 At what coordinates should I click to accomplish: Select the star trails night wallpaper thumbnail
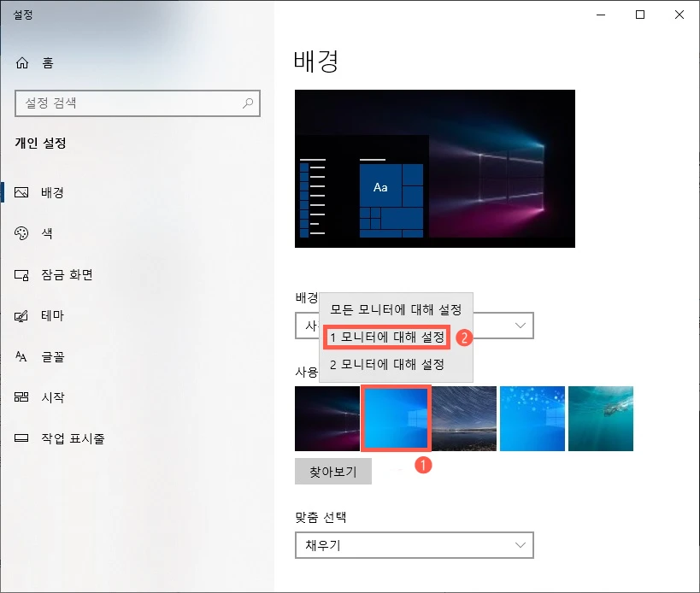pyautogui.click(x=464, y=419)
